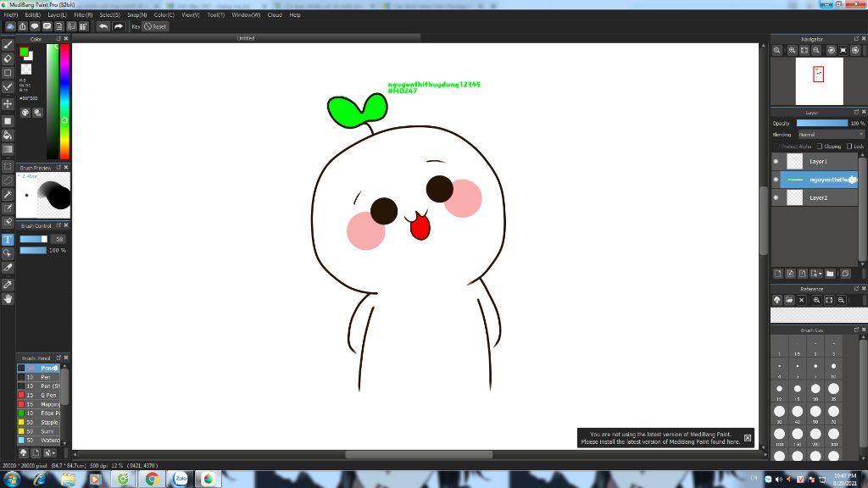The image size is (868, 488).
Task: Click the add brush icon below list
Action: click(36, 452)
